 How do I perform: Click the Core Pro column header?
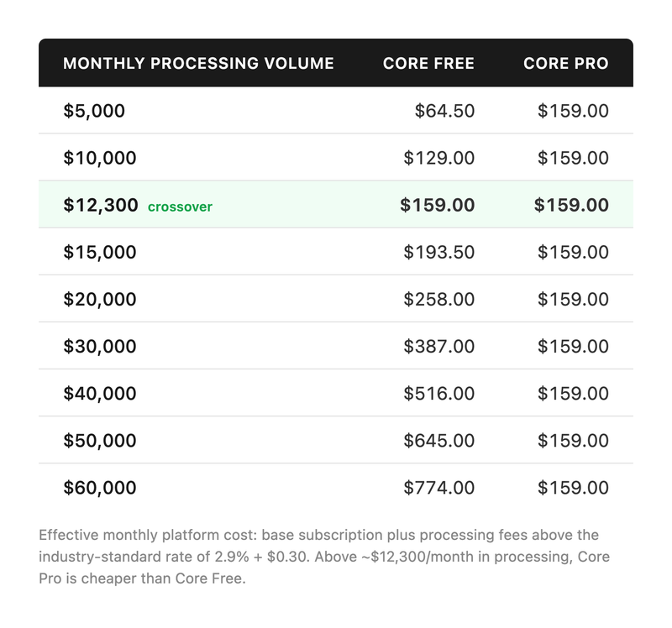[565, 64]
